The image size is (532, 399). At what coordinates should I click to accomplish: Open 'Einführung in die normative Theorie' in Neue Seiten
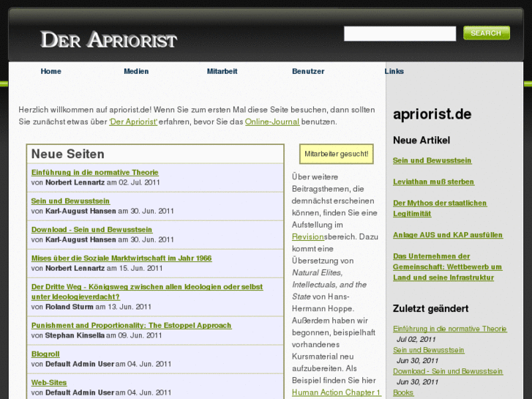[x=94, y=173]
